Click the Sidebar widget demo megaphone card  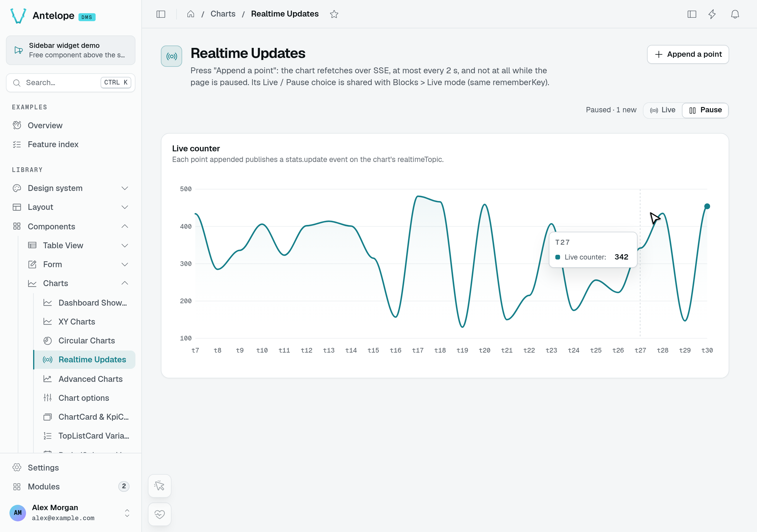click(71, 50)
